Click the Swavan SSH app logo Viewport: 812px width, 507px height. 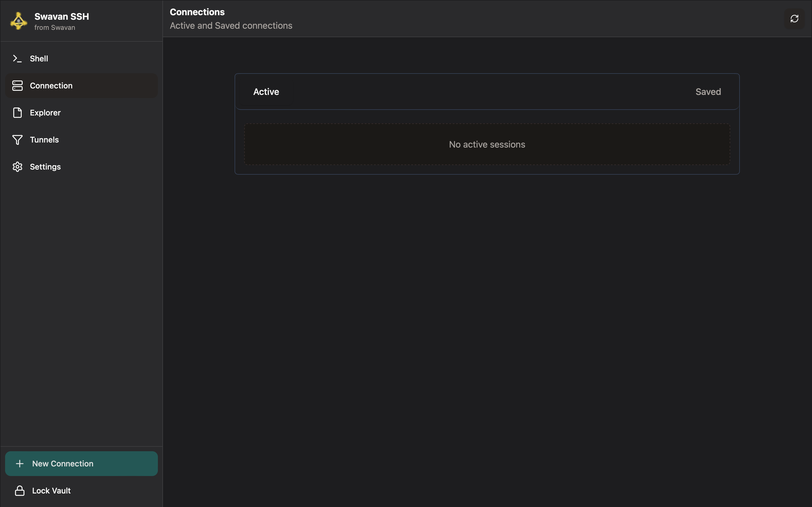[18, 21]
